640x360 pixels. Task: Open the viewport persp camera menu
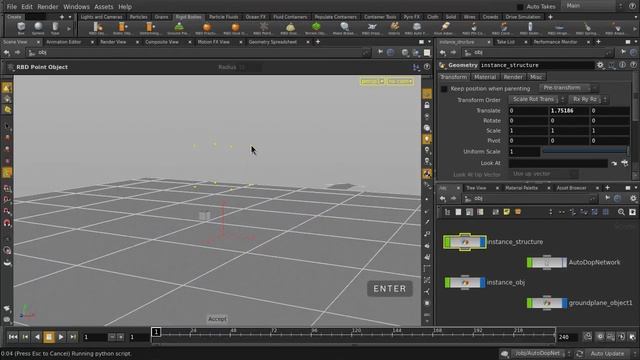pyautogui.click(x=372, y=82)
